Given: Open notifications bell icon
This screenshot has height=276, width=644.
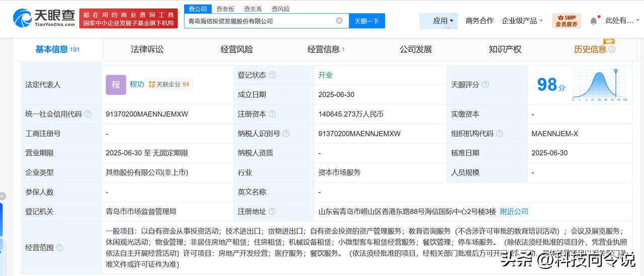Looking at the screenshot, I should (x=594, y=21).
